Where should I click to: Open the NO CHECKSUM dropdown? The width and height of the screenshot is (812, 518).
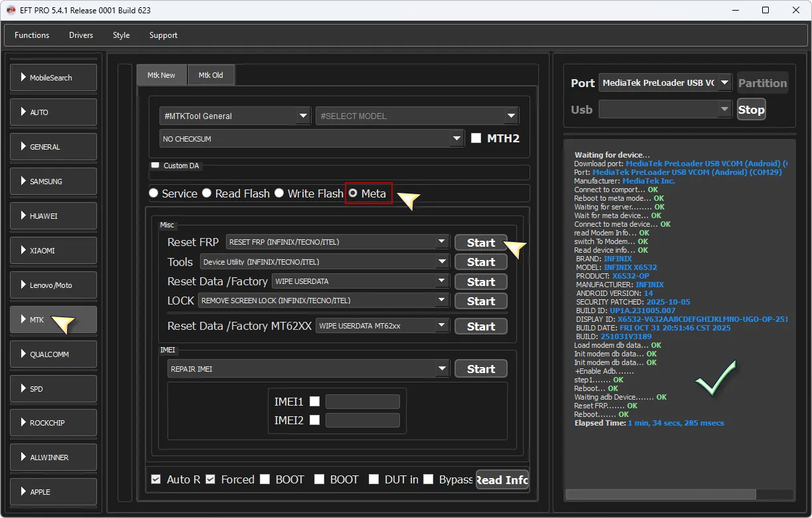(456, 138)
